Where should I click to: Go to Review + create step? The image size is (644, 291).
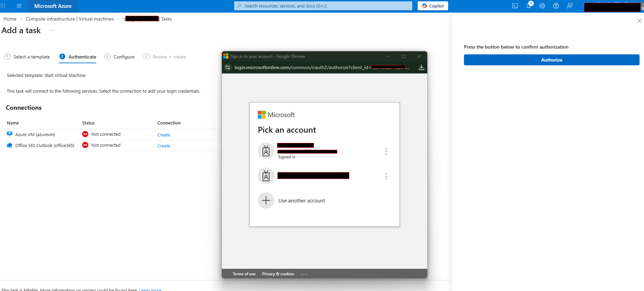click(x=165, y=57)
